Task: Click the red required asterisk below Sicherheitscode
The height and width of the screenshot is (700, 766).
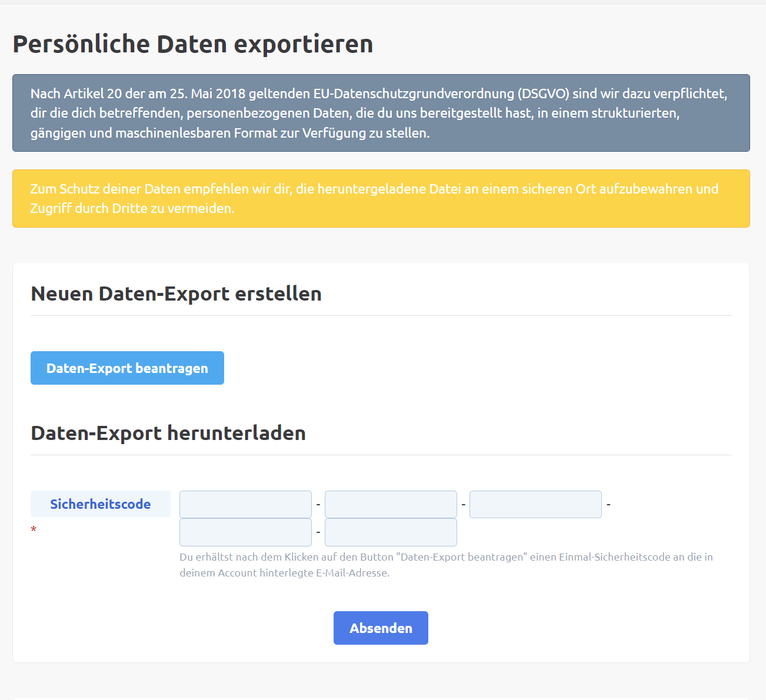Action: (x=34, y=530)
